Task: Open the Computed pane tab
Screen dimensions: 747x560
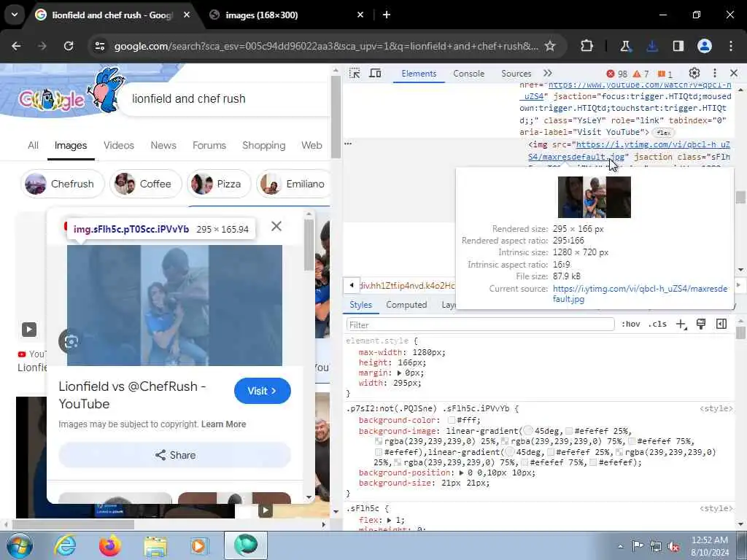Action: 406,305
